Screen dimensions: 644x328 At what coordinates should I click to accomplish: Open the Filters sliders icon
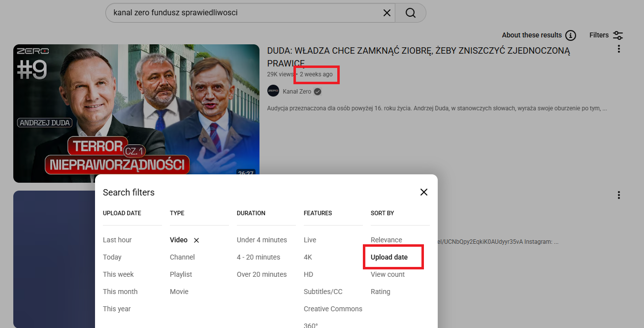coord(618,35)
